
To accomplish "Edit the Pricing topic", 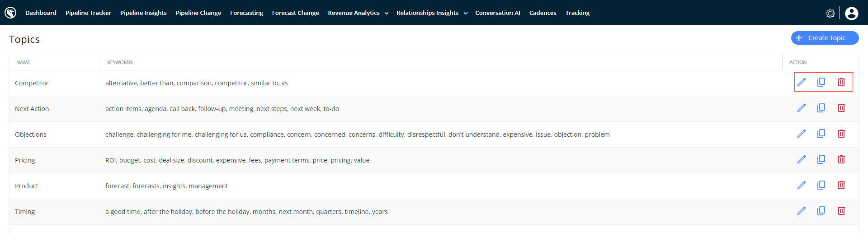I will coord(802,159).
